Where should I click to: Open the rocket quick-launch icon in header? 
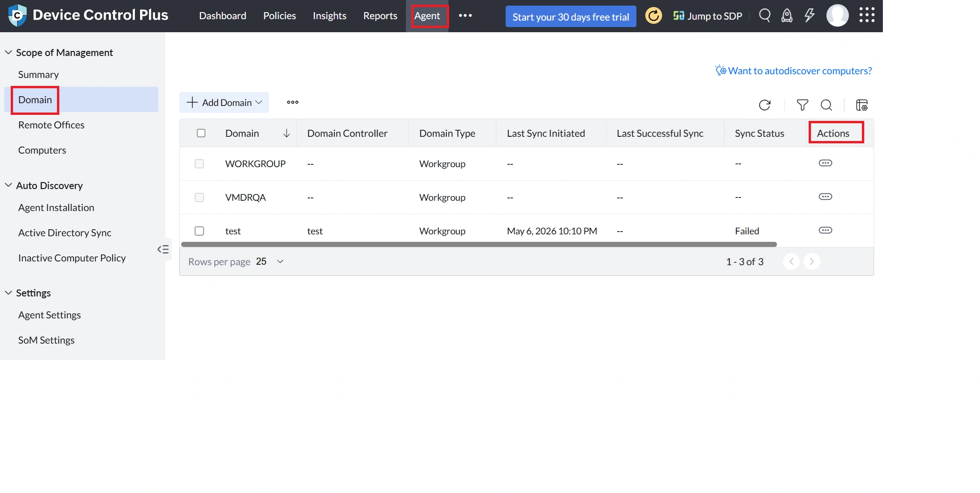click(787, 16)
